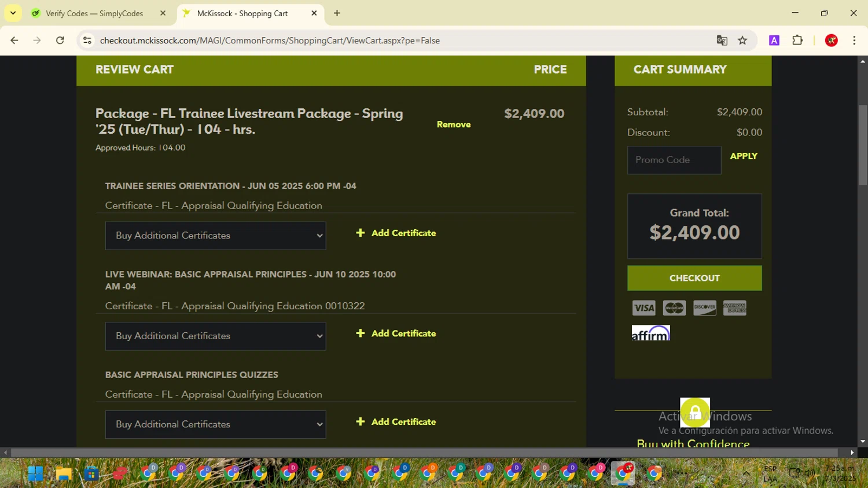Show hidden system tray icons
The image size is (868, 488).
(746, 474)
